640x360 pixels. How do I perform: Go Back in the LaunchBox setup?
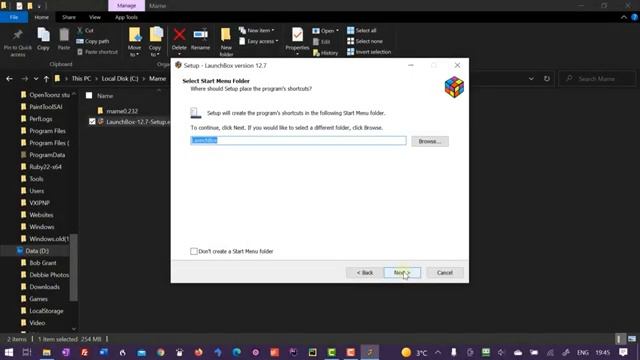pyautogui.click(x=364, y=273)
